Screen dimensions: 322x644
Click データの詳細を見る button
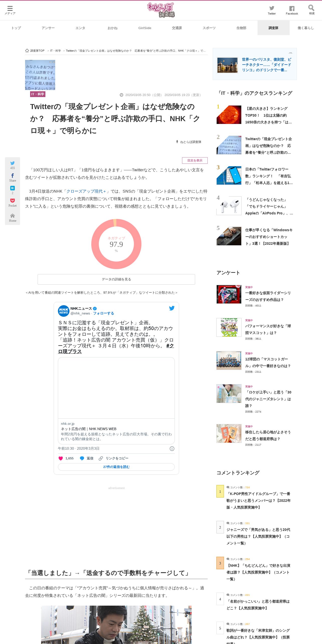coord(116,279)
